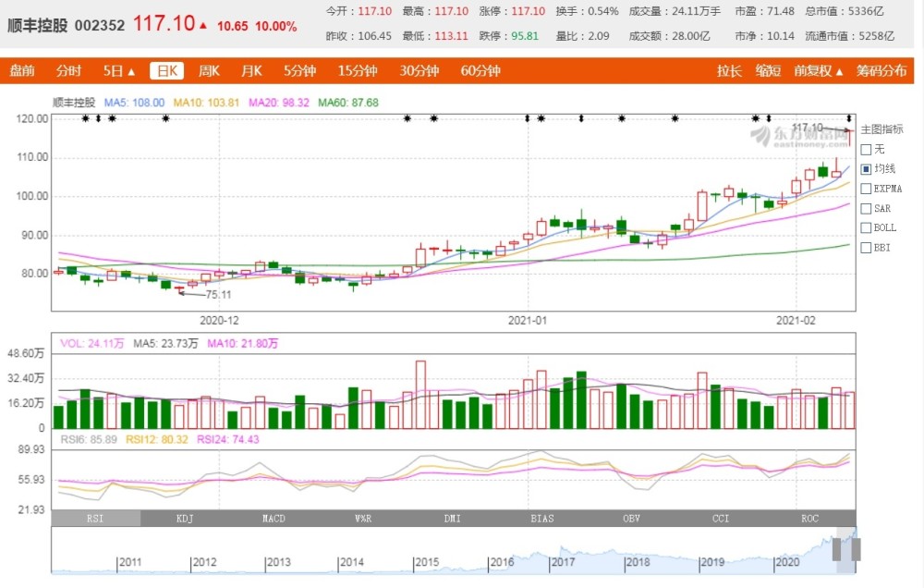Image resolution: width=924 pixels, height=588 pixels.
Task: Select the W%R indicator tab
Action: [x=363, y=519]
